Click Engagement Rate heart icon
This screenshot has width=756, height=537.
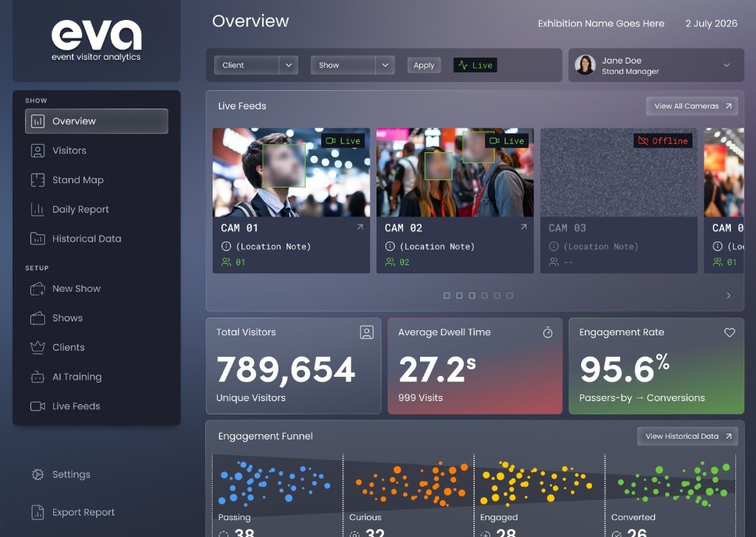[x=729, y=332]
